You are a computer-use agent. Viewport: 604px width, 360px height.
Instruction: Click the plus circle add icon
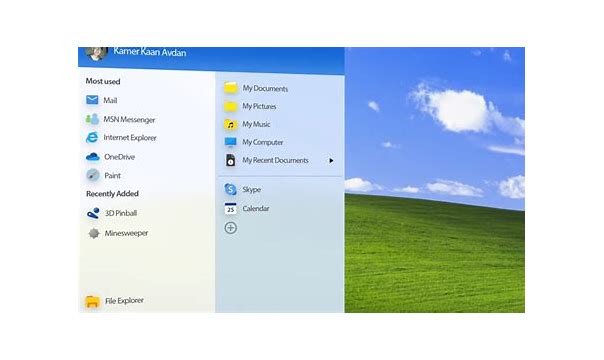click(x=230, y=228)
